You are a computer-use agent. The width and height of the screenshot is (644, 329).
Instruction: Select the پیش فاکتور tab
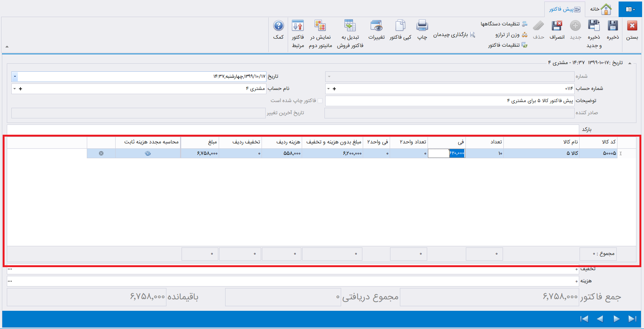pyautogui.click(x=565, y=9)
